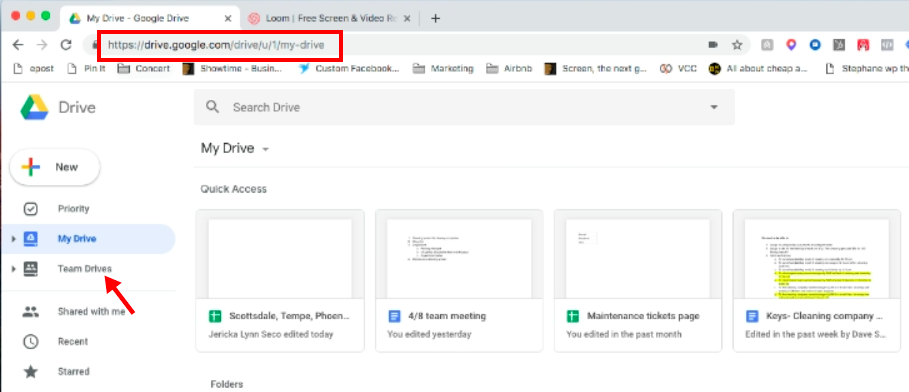Click the Shared with me people icon

tap(30, 312)
